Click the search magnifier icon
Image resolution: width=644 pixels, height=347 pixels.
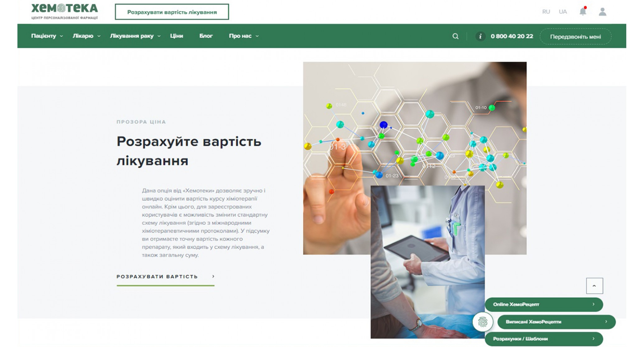tap(455, 36)
